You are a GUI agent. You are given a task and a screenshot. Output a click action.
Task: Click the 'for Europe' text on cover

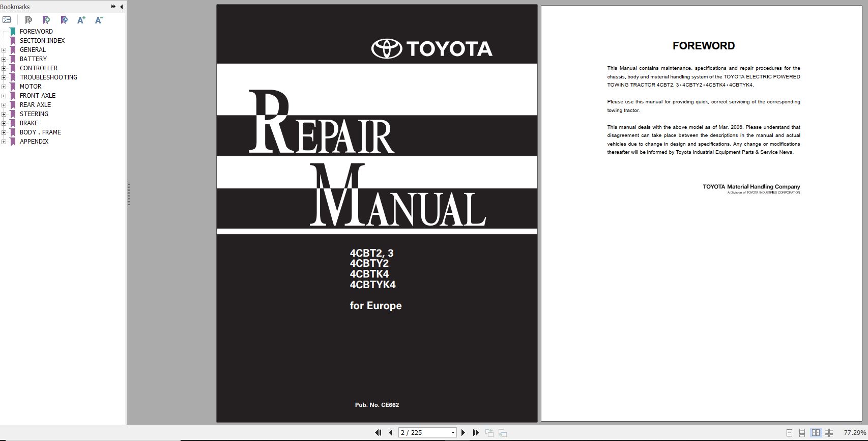click(375, 306)
